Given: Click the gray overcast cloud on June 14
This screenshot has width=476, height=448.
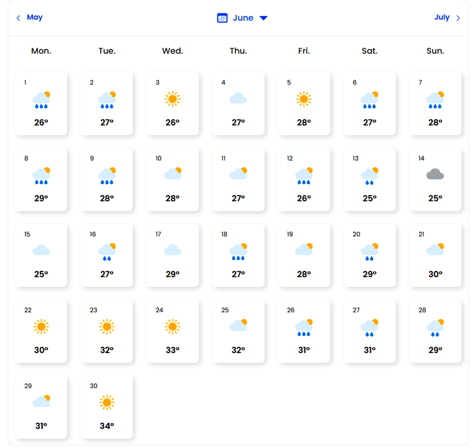Looking at the screenshot, I should click(435, 175).
